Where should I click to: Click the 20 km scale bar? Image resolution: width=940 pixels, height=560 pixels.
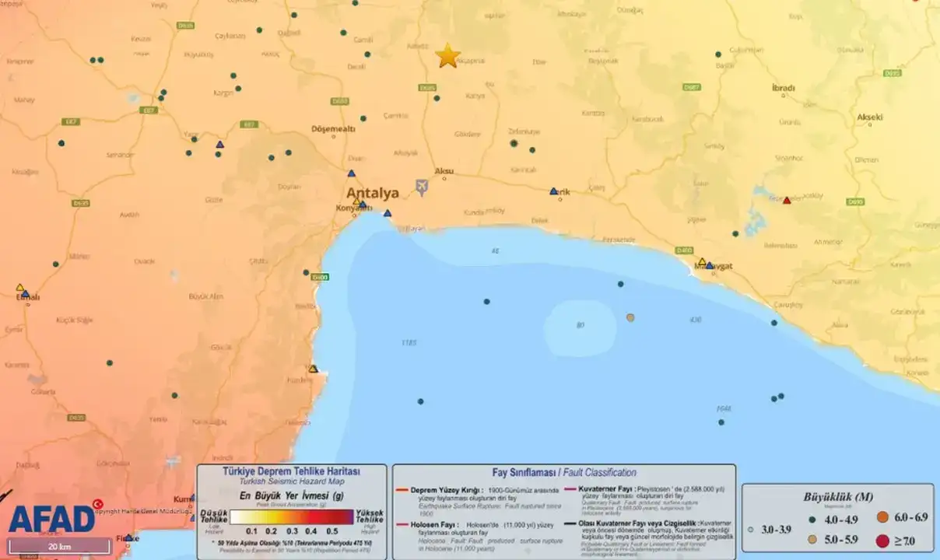click(x=60, y=546)
